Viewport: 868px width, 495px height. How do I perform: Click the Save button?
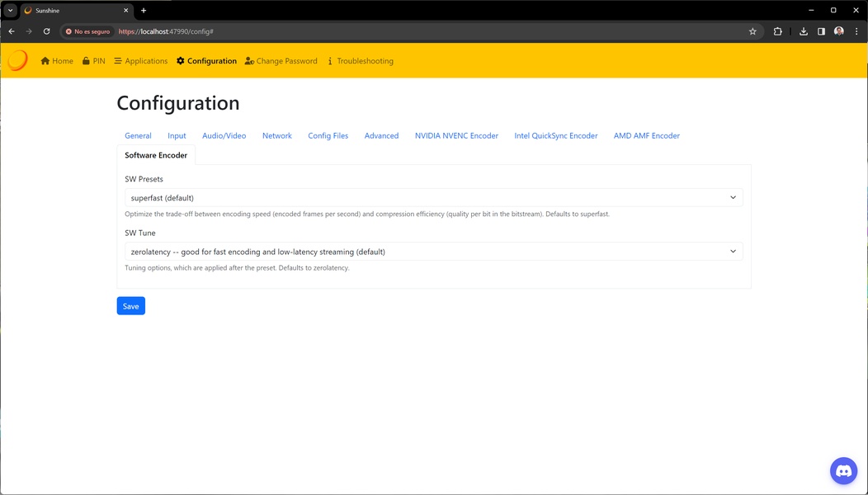pos(130,306)
